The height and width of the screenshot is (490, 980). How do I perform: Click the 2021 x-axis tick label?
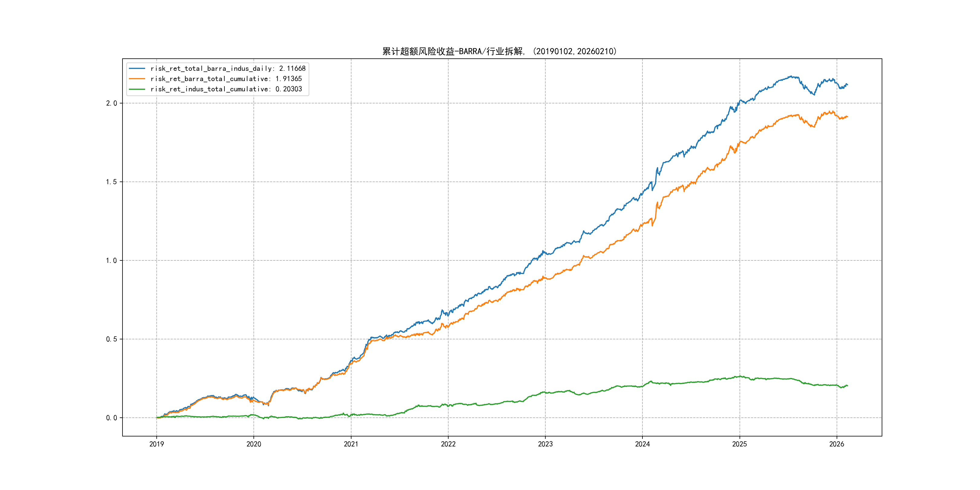(351, 444)
